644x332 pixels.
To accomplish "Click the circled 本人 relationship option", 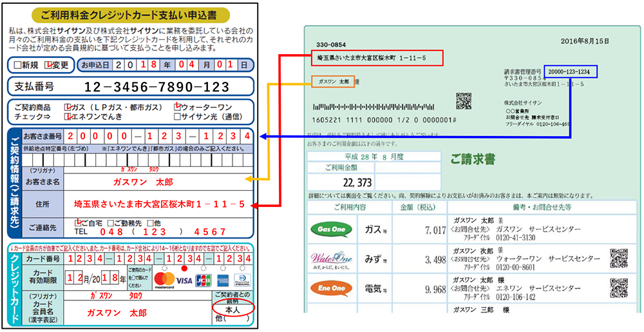I will (231, 309).
